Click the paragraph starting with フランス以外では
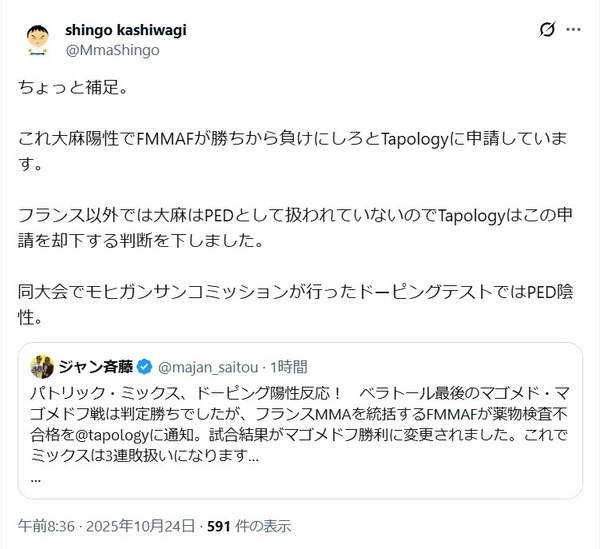The image size is (600, 549). tap(295, 228)
